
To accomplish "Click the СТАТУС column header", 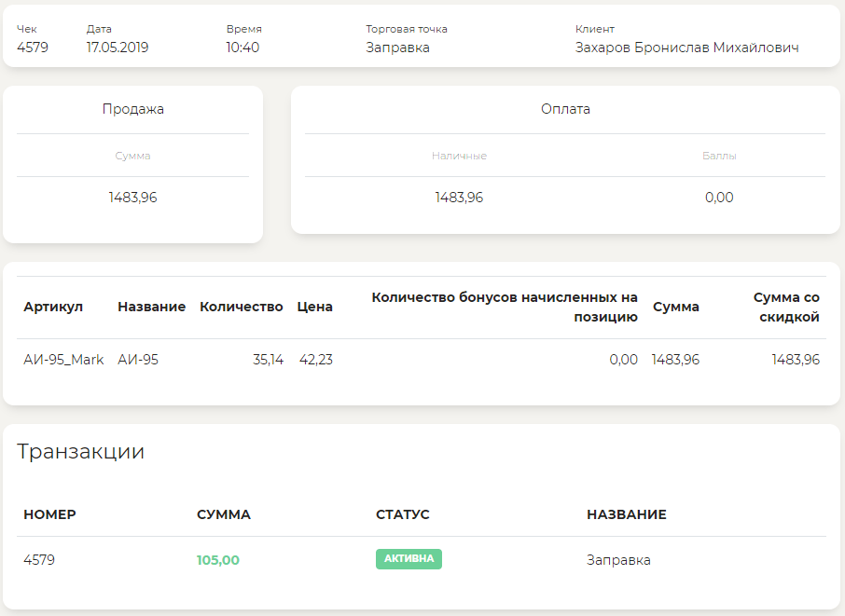I will pyautogui.click(x=402, y=514).
